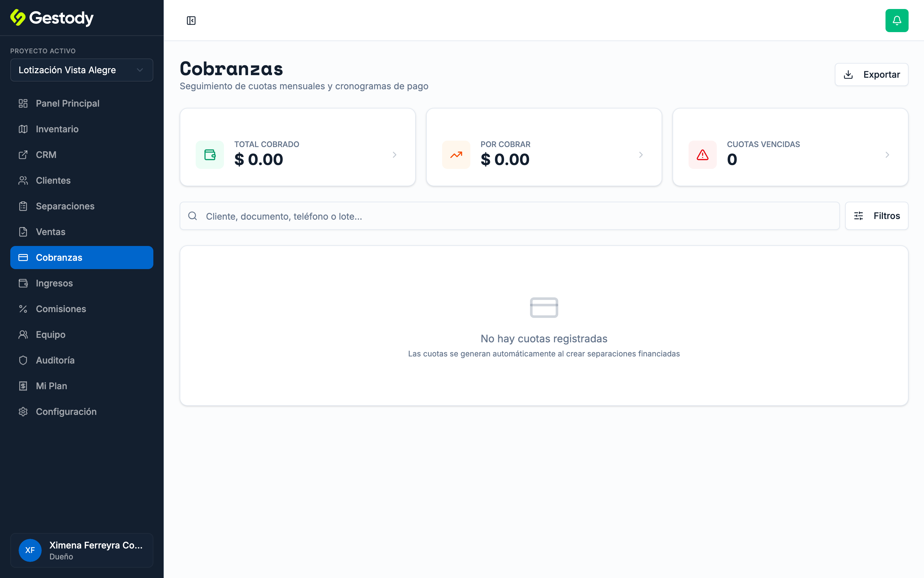Screen dimensions: 924x578
Task: Click the red warning icon in Cuotas Vencidas
Action: (703, 155)
